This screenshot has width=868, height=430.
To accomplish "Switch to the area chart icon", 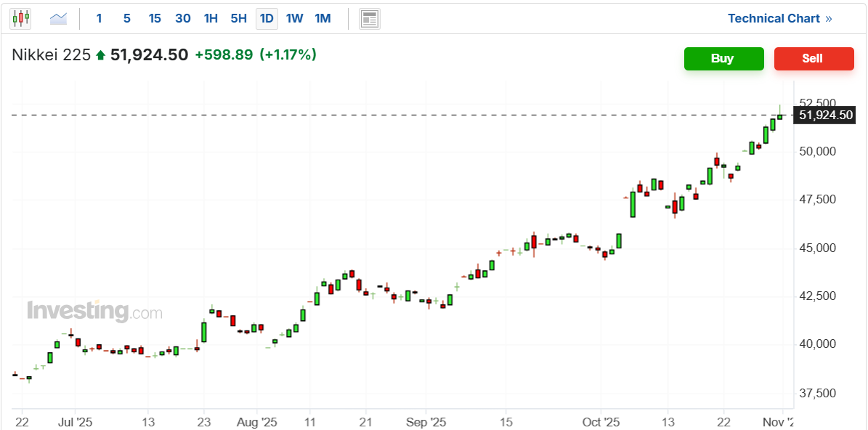I will [x=58, y=19].
